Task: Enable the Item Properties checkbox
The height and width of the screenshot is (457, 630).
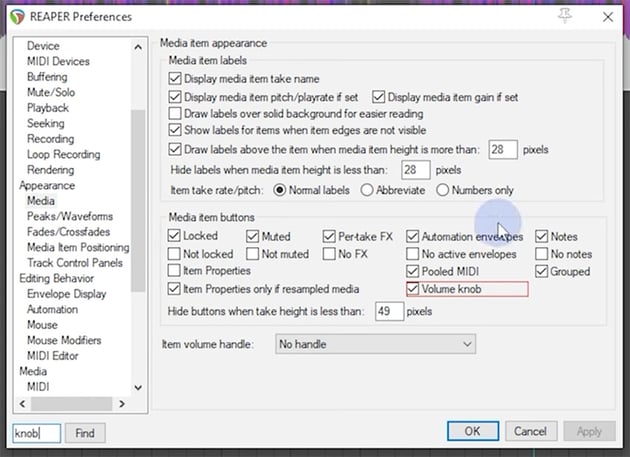Action: click(174, 270)
